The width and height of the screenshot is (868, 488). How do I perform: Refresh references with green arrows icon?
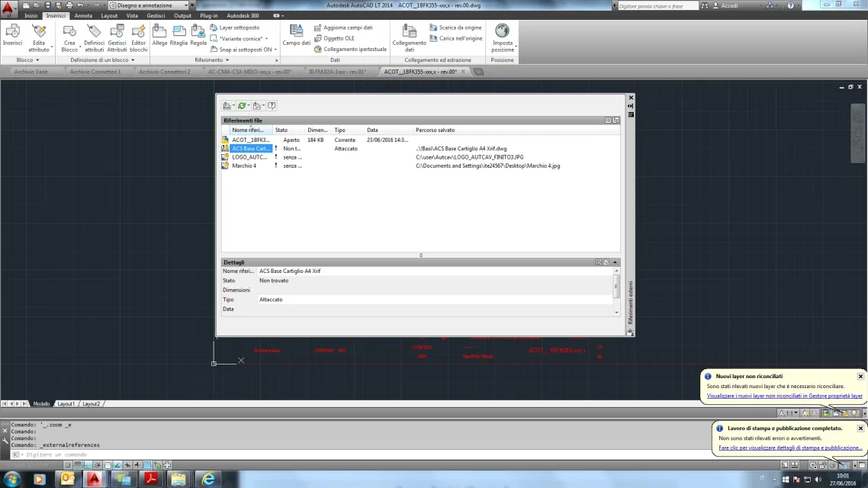241,106
